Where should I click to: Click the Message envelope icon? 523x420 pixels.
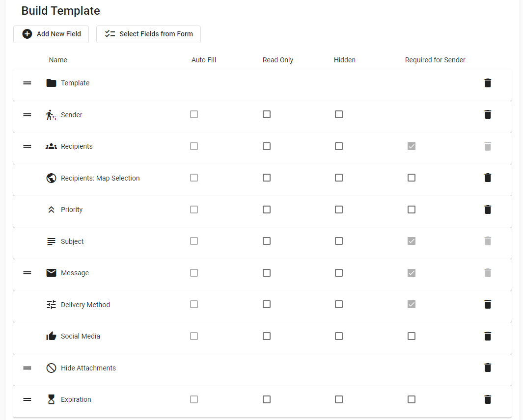click(51, 273)
